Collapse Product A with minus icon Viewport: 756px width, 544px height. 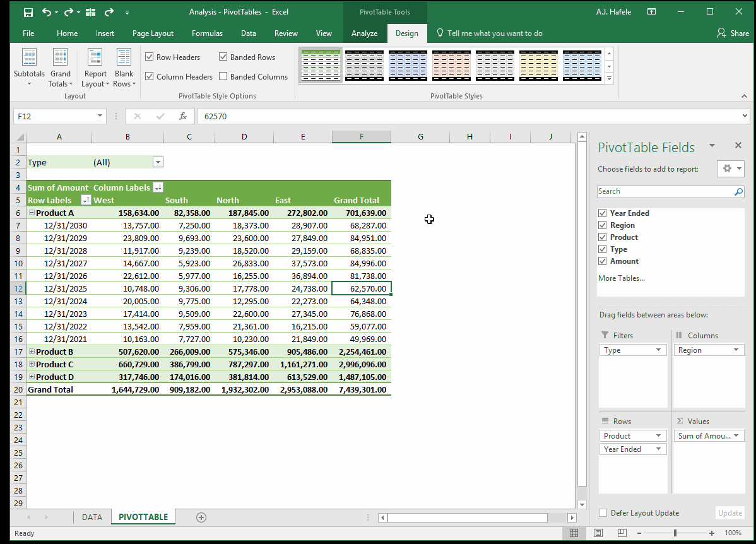point(32,213)
